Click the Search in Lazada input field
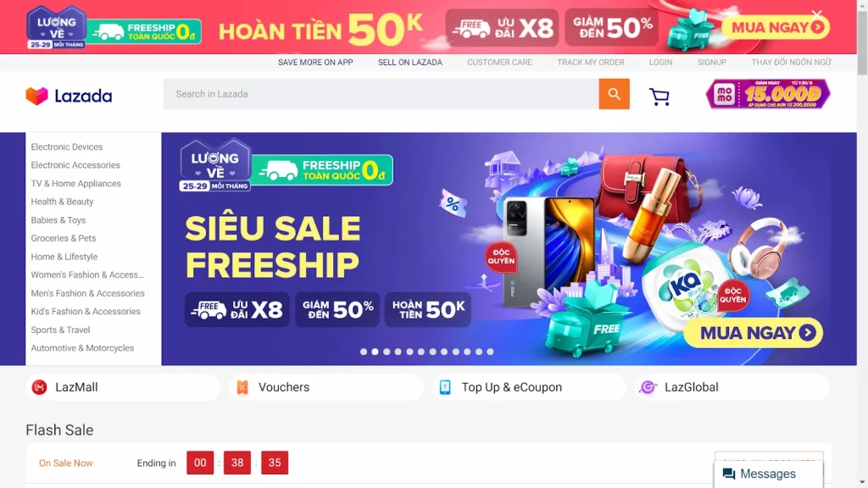The width and height of the screenshot is (868, 488). click(x=381, y=94)
